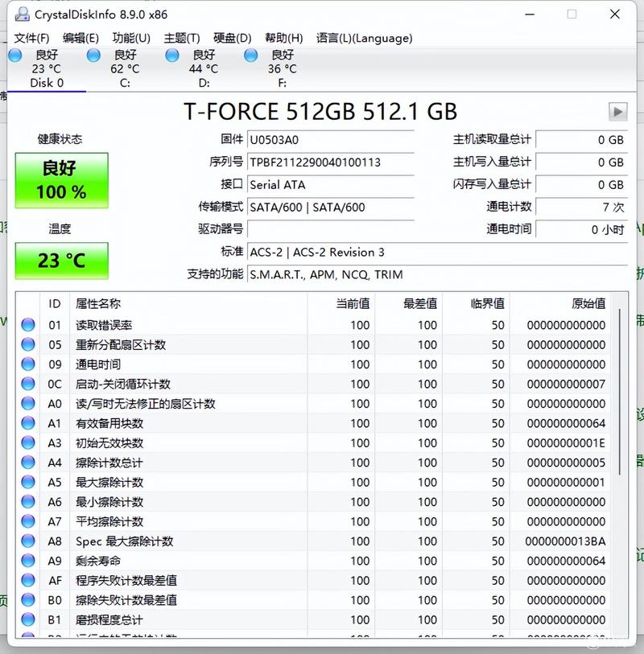Select the row 程序失败计数最差值
Screen dimensions: 644x654
[x=313, y=580]
